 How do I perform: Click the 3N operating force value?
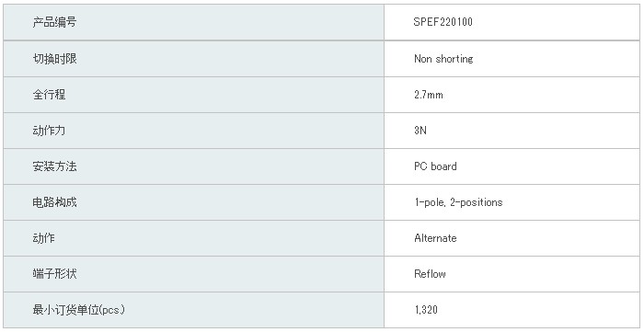pos(420,131)
